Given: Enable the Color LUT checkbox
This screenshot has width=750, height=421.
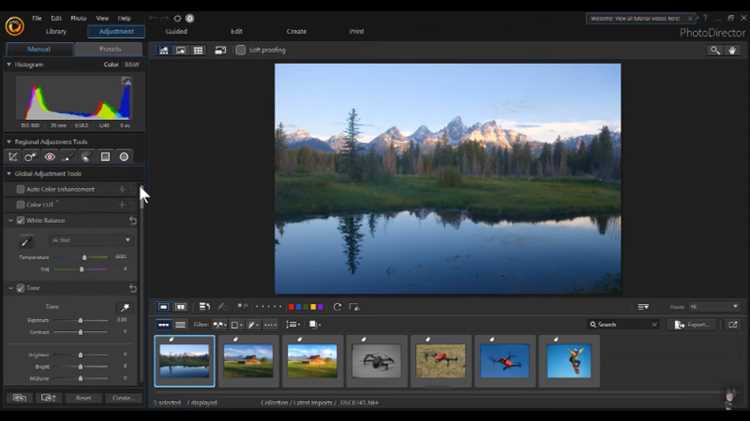Looking at the screenshot, I should pyautogui.click(x=21, y=205).
